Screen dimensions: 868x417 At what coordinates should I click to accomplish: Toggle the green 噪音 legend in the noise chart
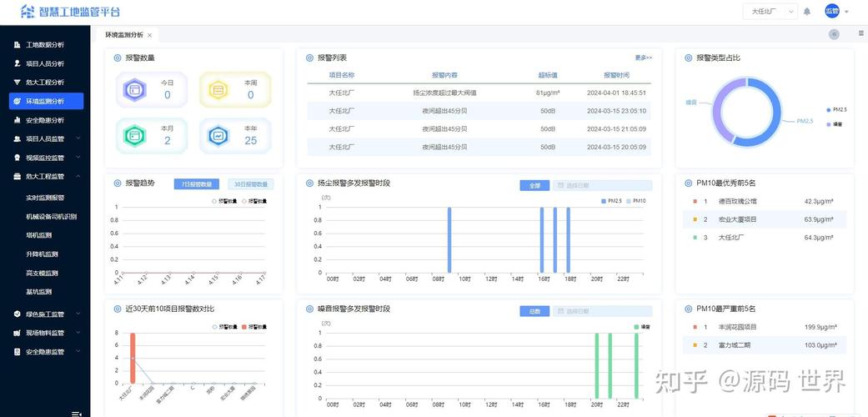point(642,327)
